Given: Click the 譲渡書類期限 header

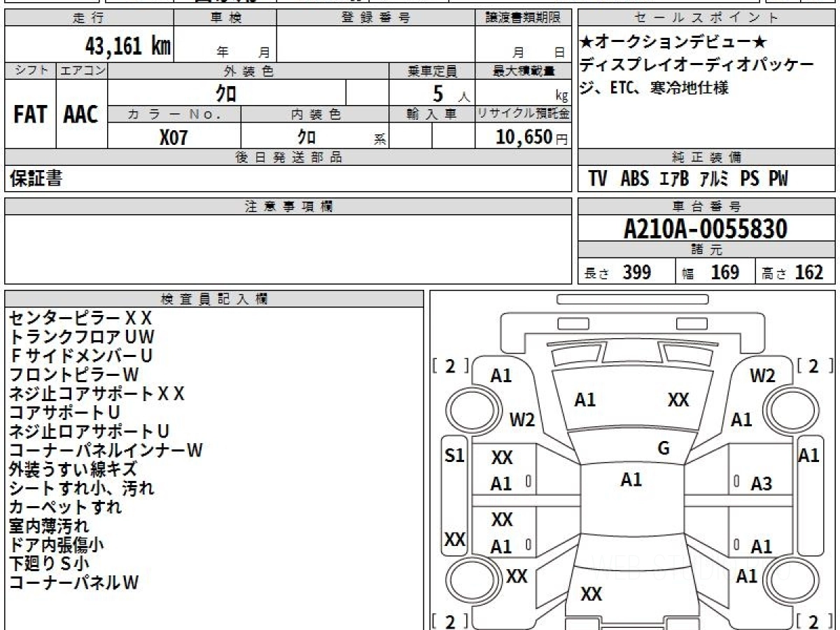Looking at the screenshot, I should click(523, 18).
